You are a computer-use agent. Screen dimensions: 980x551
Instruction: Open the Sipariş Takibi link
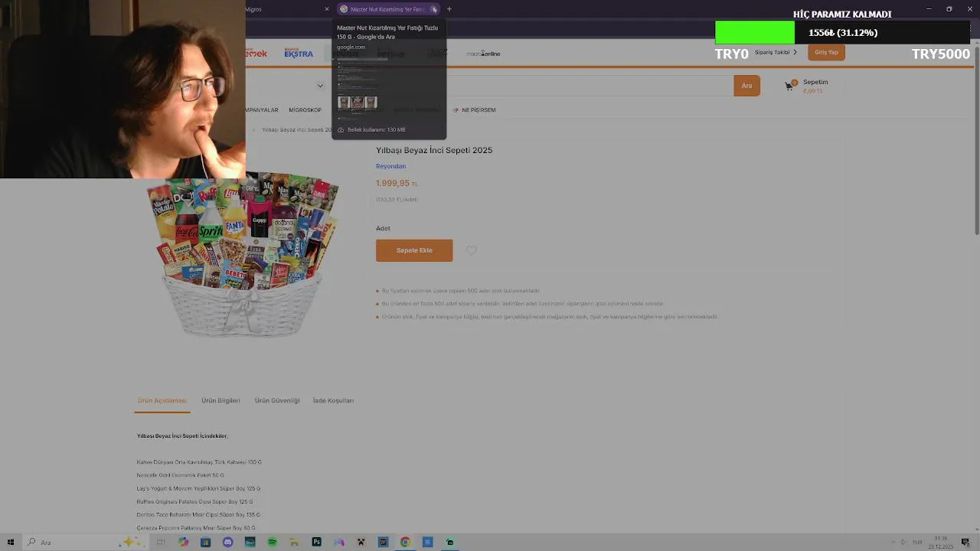776,52
